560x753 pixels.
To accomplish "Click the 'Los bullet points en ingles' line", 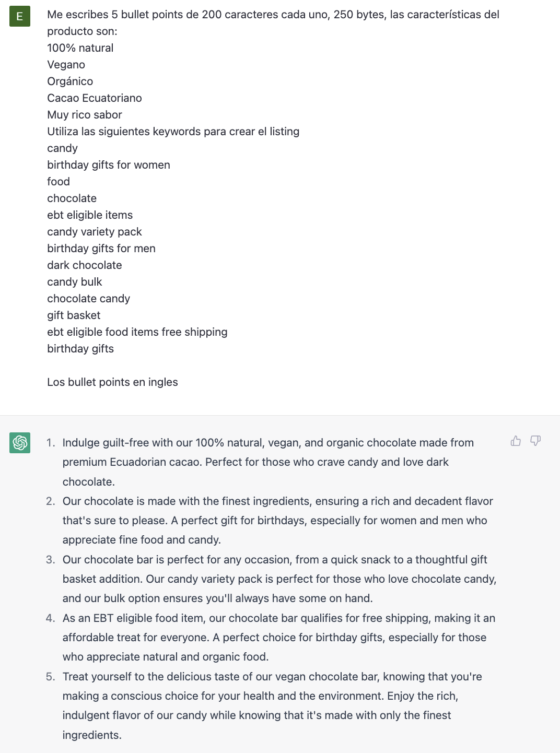I will coord(112,382).
